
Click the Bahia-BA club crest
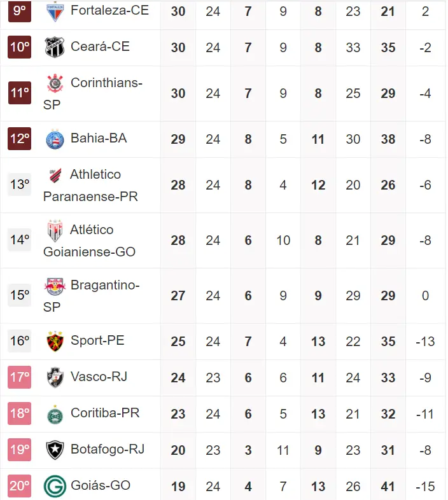[55, 139]
